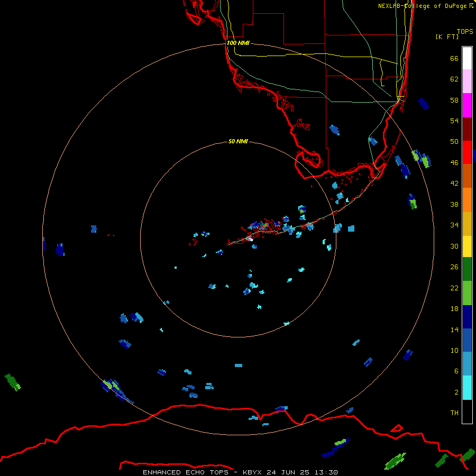
Task: Click the medium blue legend swatch
Action: [x=467, y=340]
